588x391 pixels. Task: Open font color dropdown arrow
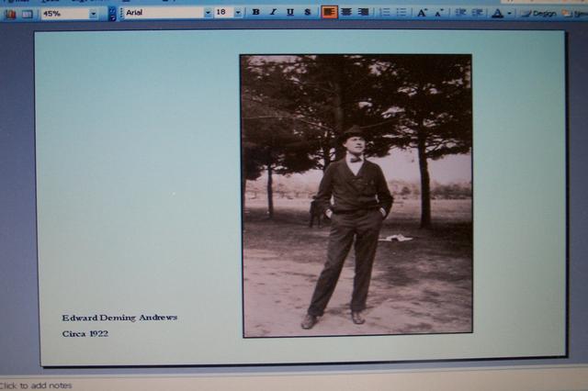pos(509,14)
